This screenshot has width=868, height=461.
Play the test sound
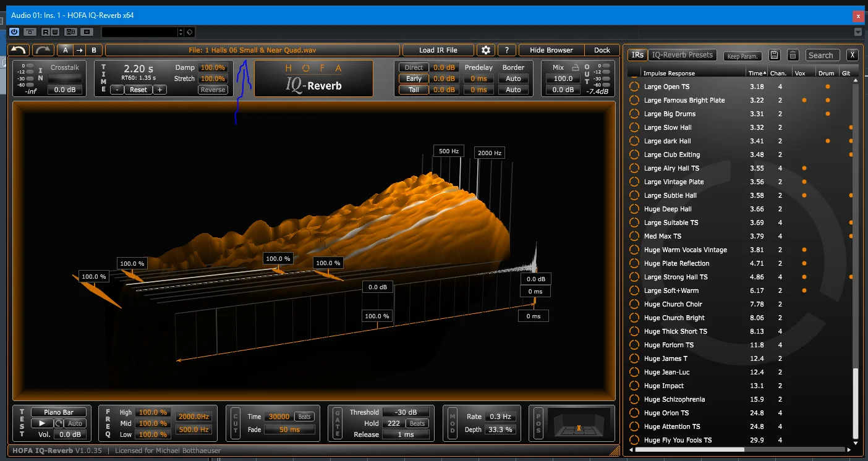click(x=42, y=423)
